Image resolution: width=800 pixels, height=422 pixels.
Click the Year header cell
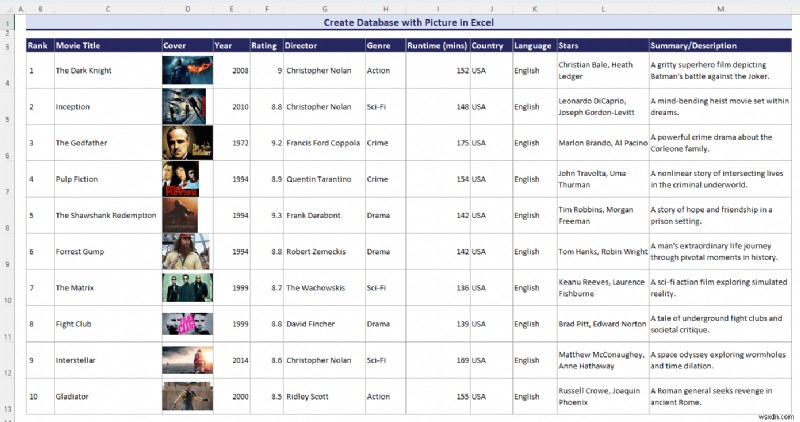231,45
